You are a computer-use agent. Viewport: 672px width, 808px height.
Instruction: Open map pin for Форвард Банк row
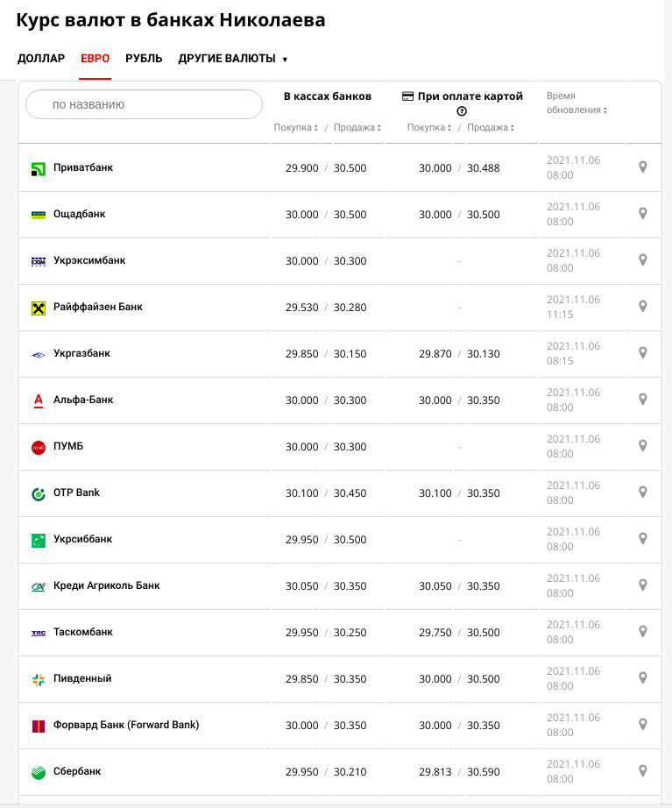click(642, 724)
